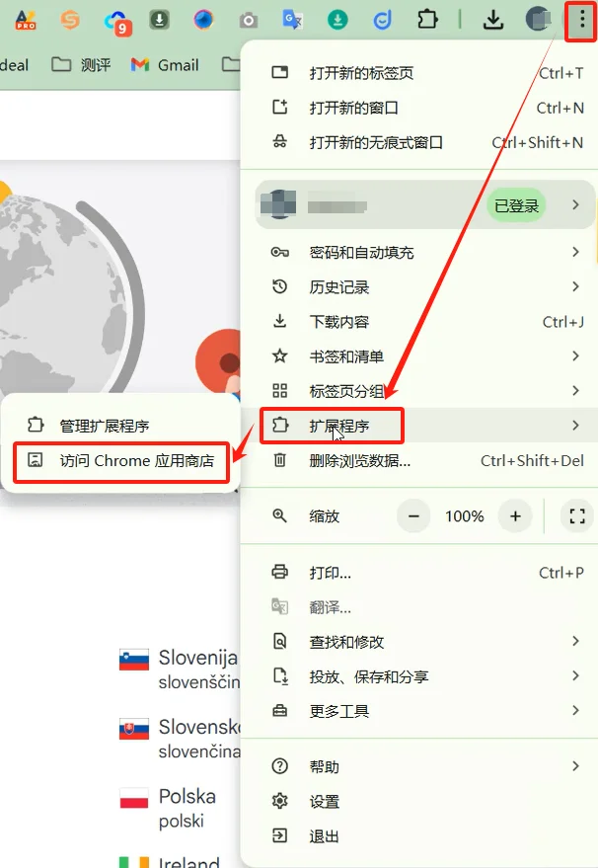Expand the 帮助 submenu arrow
The image size is (598, 868).
tap(575, 766)
